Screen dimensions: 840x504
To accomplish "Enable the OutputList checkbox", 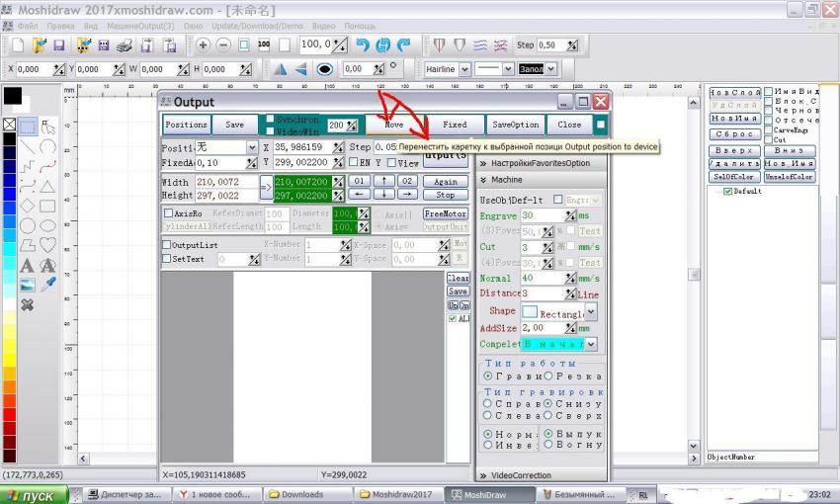I will pos(167,245).
